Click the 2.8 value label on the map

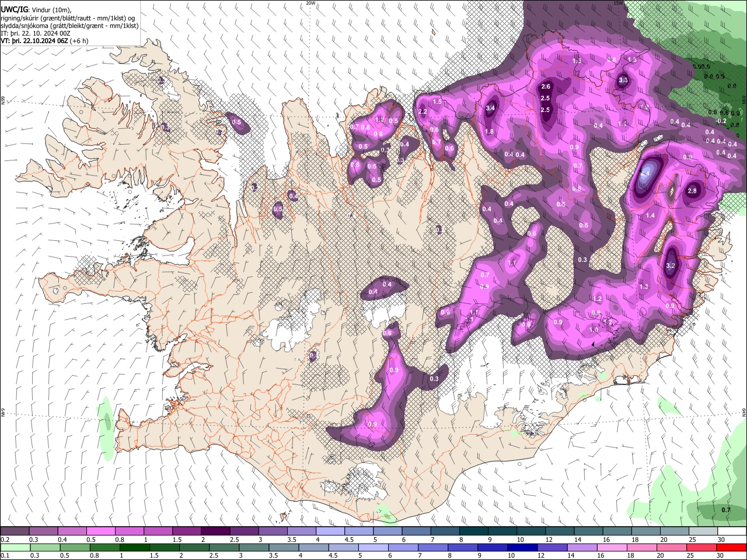point(692,191)
